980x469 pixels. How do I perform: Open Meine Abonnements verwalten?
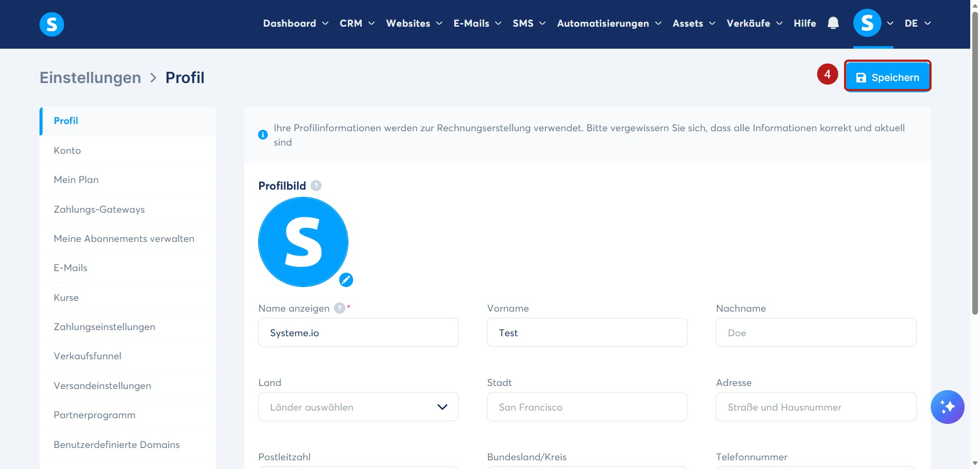pos(128,239)
